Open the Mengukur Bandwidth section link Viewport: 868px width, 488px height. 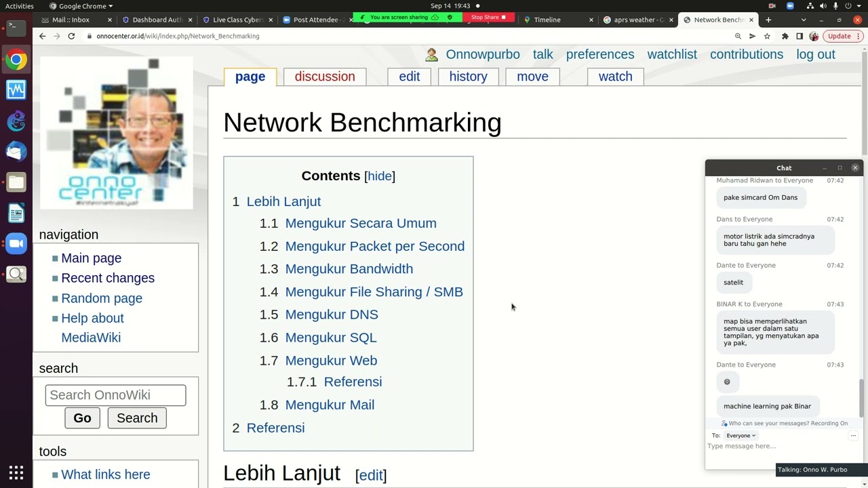pos(349,268)
